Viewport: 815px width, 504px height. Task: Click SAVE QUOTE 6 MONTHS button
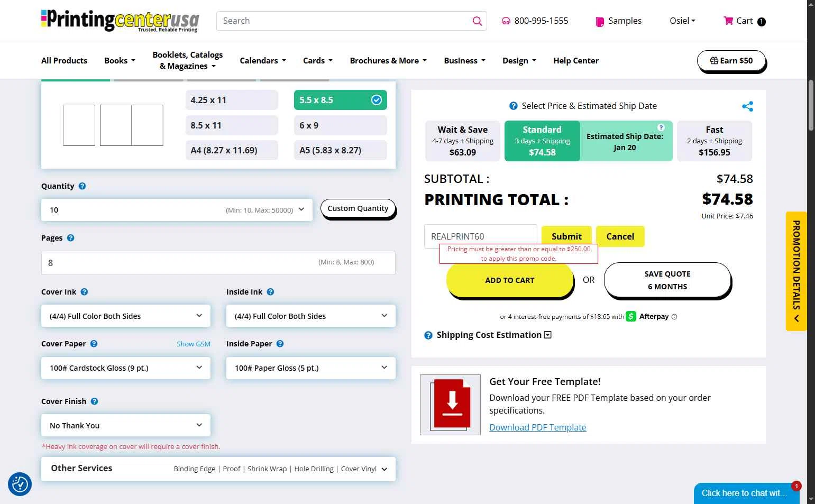667,280
